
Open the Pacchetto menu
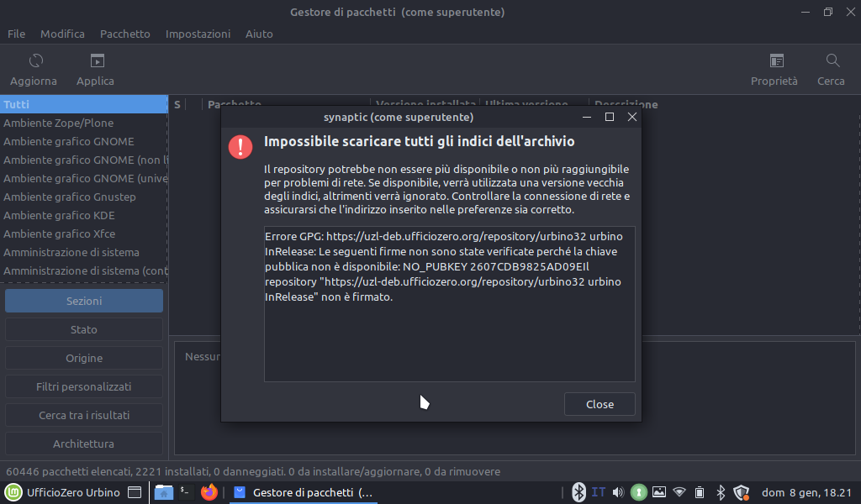pos(124,34)
